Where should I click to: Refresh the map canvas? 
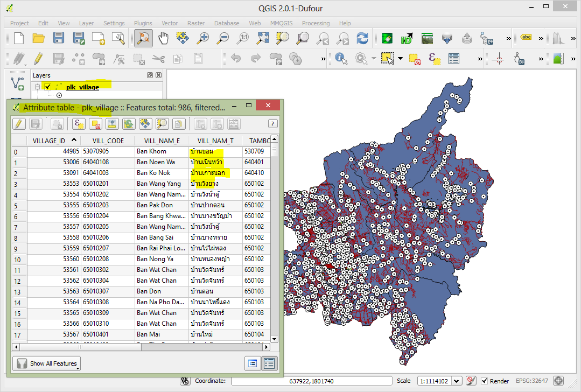click(x=362, y=38)
